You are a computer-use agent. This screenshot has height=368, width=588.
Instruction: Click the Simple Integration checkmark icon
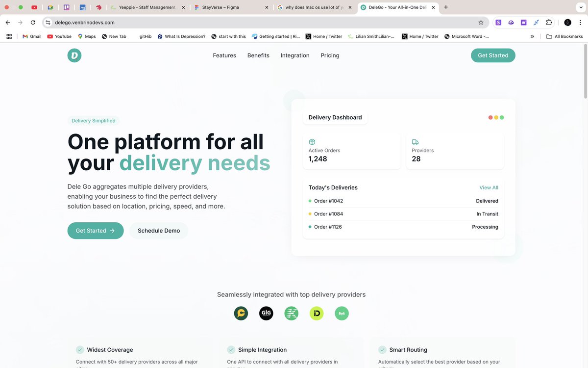(x=231, y=350)
